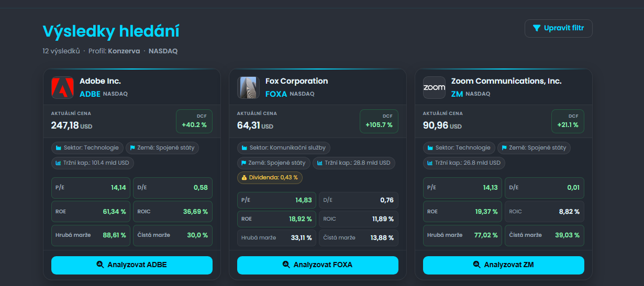Image resolution: width=644 pixels, height=286 pixels.
Task: Click chart icon in Zoom's 26.8 mld chip
Action: tap(430, 163)
